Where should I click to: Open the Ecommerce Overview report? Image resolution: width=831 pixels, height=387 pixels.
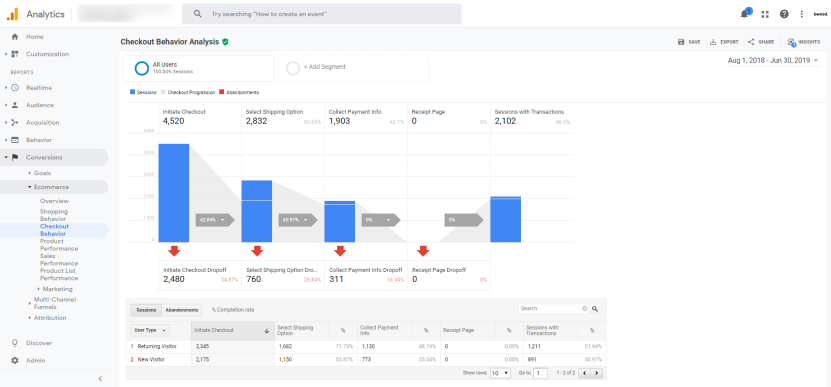54,201
